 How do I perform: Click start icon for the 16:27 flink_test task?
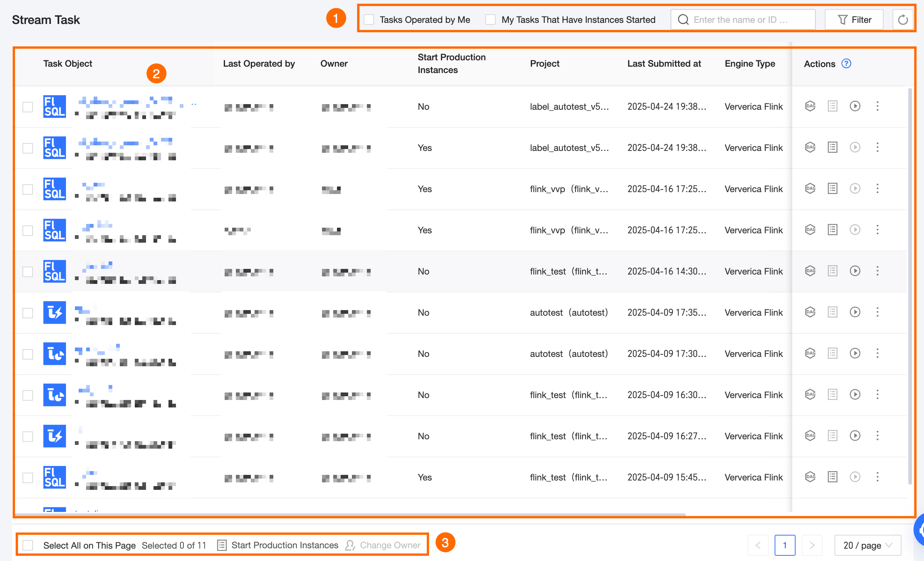click(x=855, y=436)
